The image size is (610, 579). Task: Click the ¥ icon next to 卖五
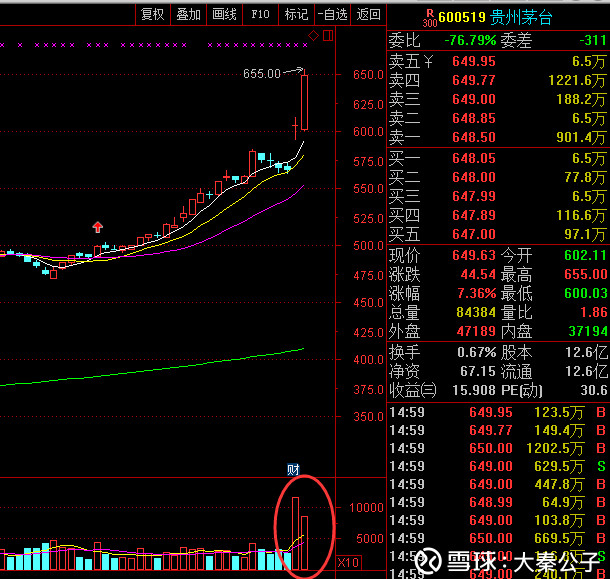coord(428,61)
